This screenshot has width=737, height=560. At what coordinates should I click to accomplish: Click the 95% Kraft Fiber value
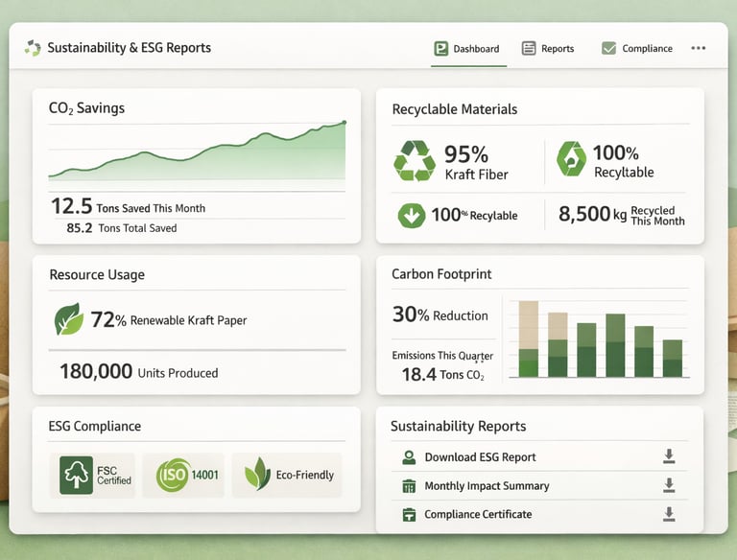tap(476, 162)
